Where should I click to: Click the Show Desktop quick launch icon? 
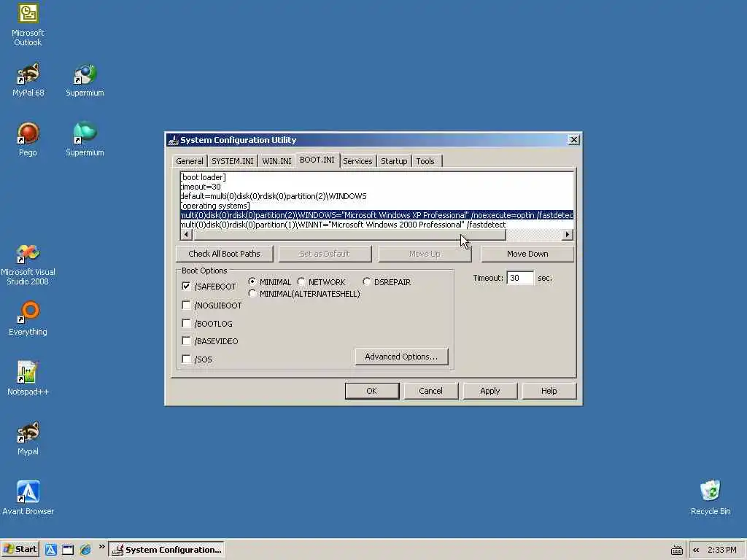click(68, 550)
